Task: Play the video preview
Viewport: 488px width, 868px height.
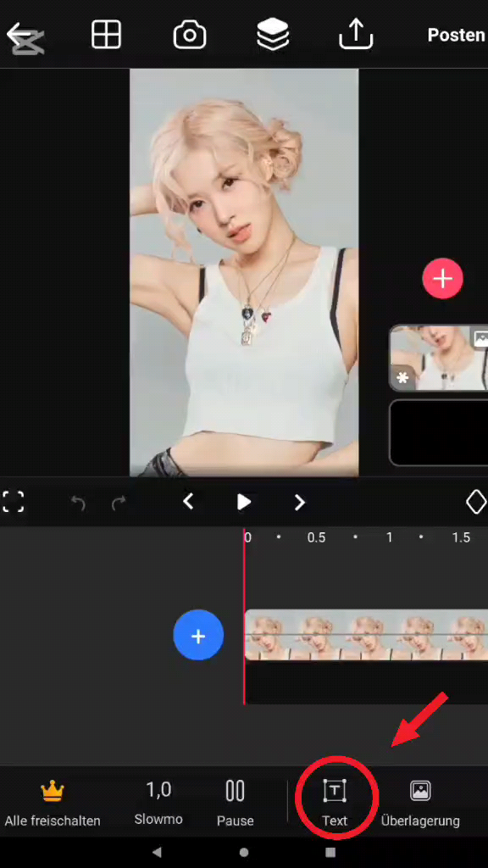Action: click(244, 502)
